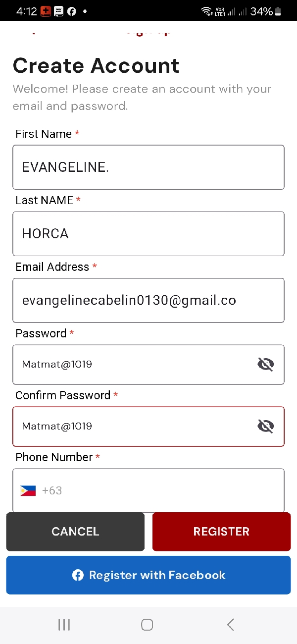Click the red REGISTER button

click(x=221, y=532)
